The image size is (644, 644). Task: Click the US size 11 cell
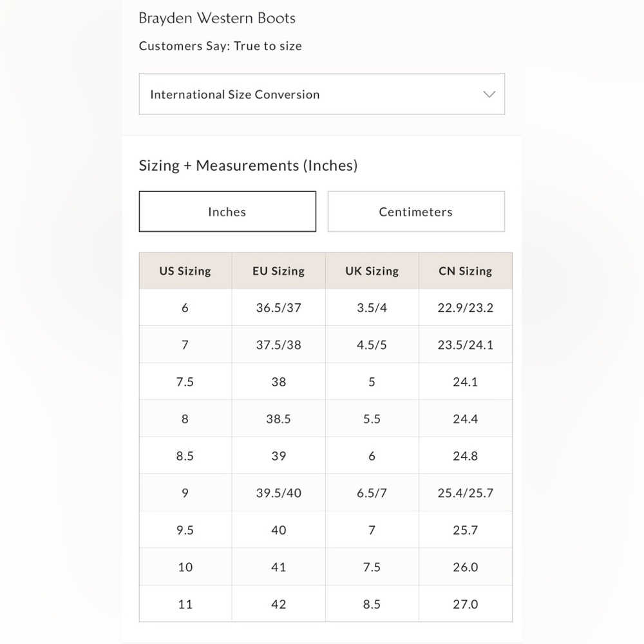point(185,604)
